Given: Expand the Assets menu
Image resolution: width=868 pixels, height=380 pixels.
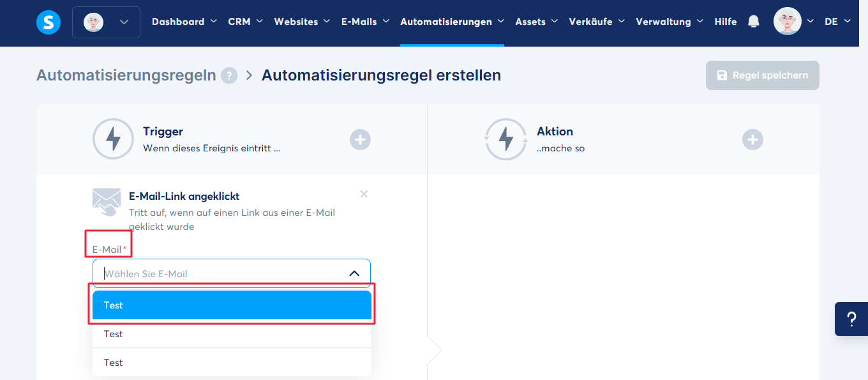Looking at the screenshot, I should click(537, 22).
